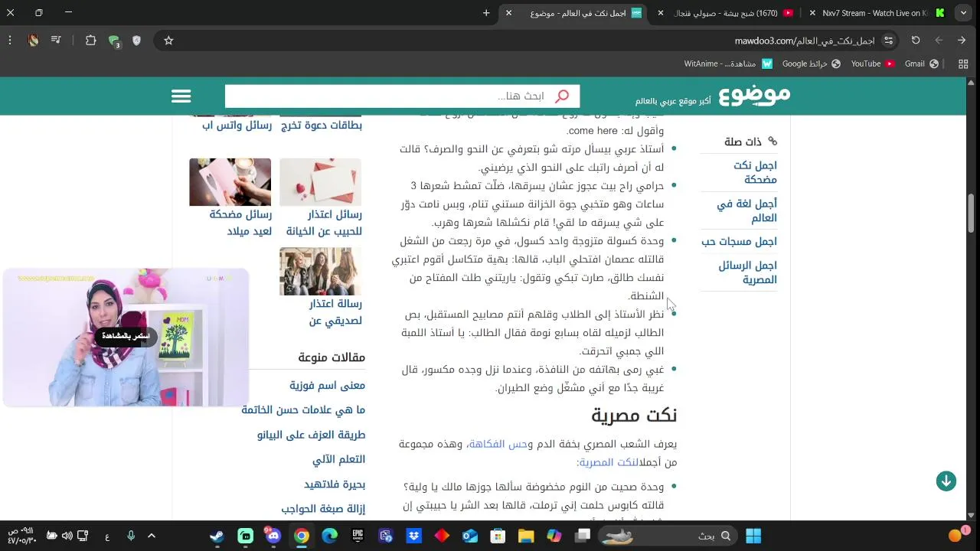Open the 'رسائل واتس اب' article link
Screen dimensions: 980x551
237,126
